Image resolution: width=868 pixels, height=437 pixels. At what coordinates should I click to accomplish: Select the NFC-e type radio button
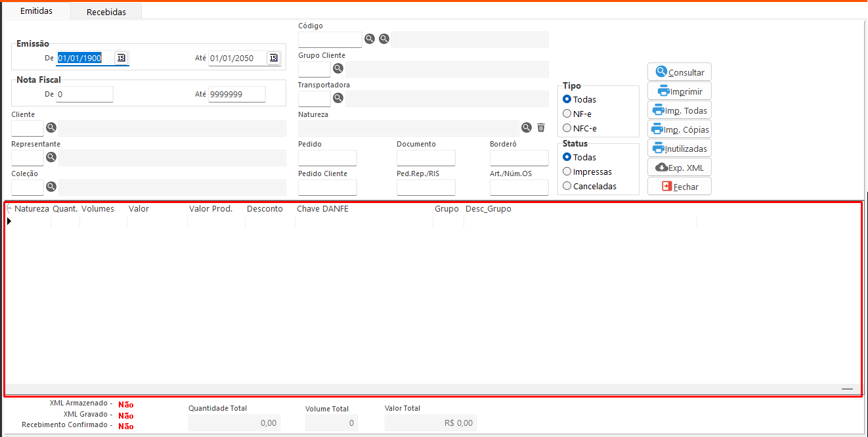point(567,128)
